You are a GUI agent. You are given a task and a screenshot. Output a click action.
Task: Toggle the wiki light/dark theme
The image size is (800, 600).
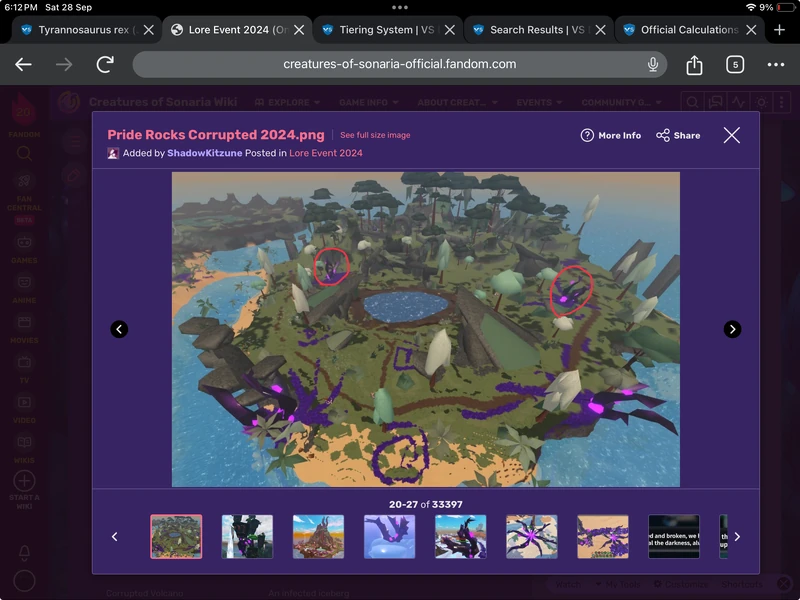(x=761, y=102)
